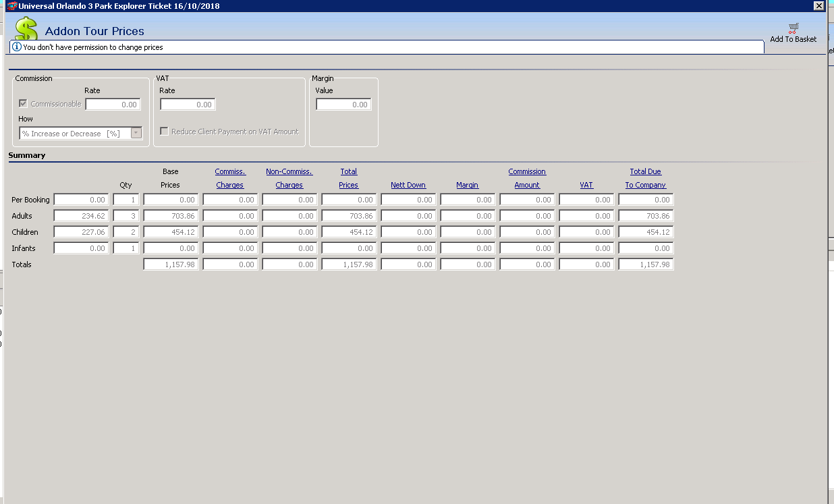Click the Totals Total Due To Company field
The image size is (834, 504).
(x=646, y=264)
